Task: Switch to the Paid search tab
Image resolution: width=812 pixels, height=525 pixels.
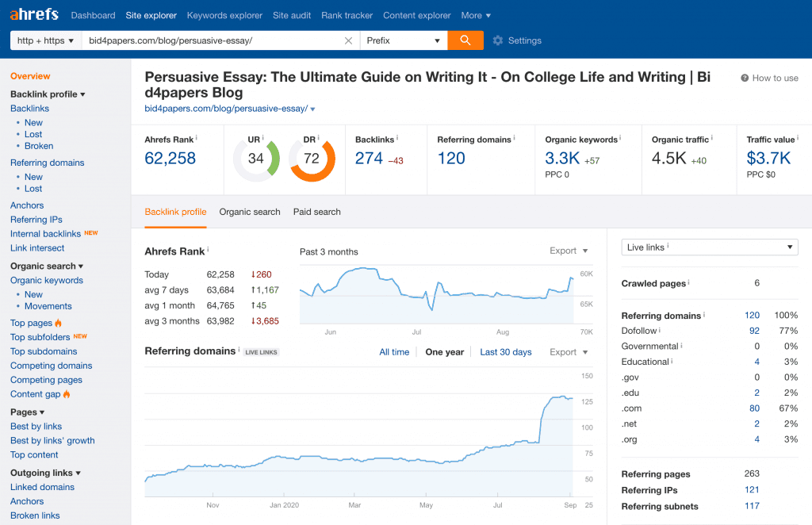Action: coord(317,212)
